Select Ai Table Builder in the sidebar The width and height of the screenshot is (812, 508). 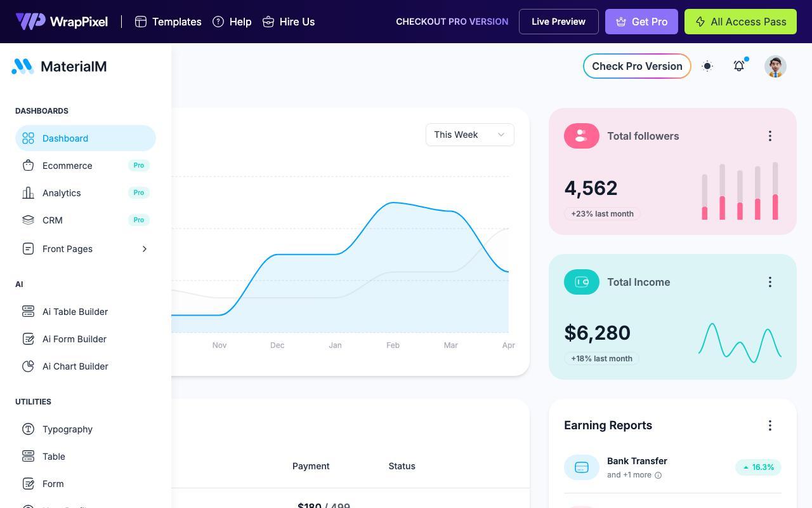(86, 312)
